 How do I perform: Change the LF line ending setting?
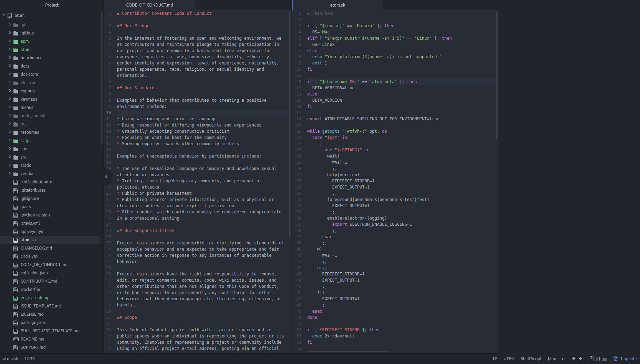(x=495, y=358)
